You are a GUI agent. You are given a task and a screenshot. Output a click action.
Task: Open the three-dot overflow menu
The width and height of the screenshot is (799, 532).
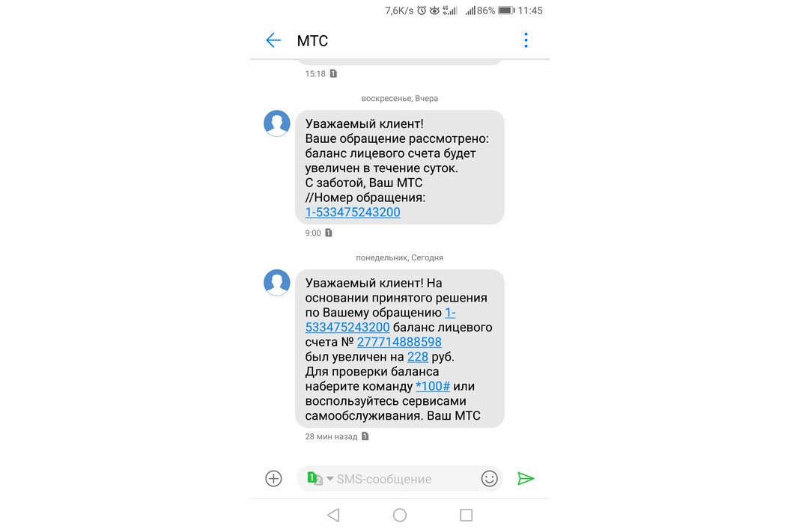point(526,40)
